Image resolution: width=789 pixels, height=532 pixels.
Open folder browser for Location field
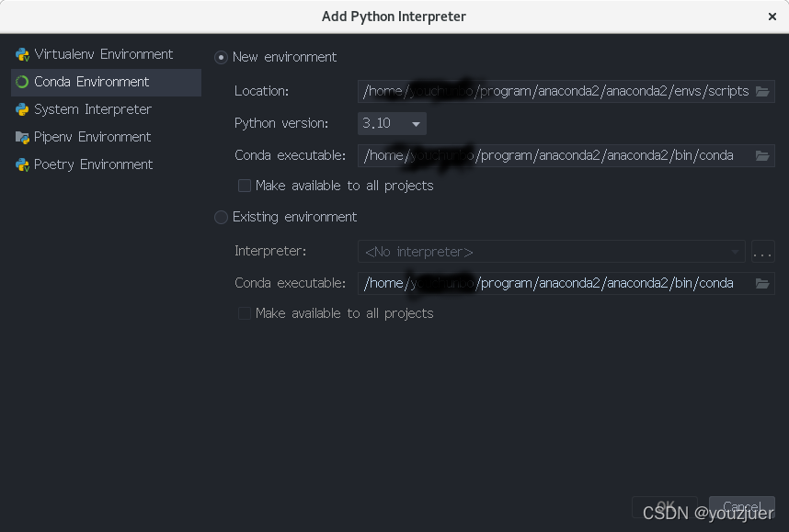pos(762,91)
